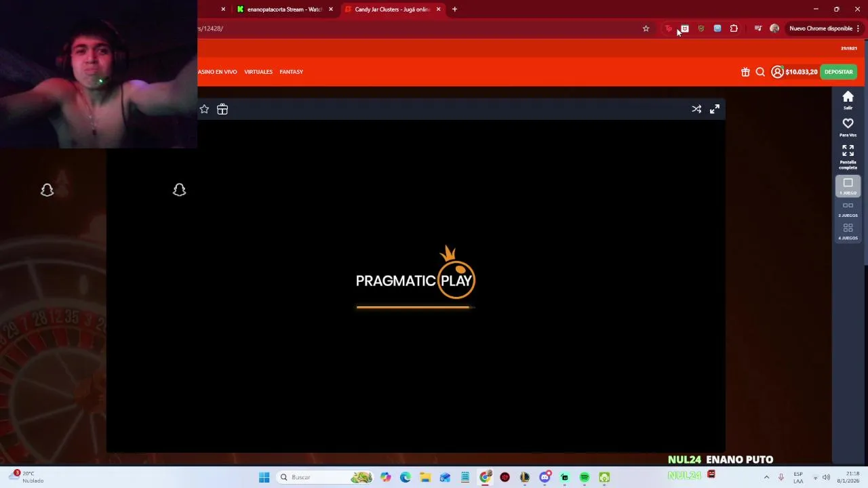Open the weather widget showing Nublado

[x=27, y=477]
